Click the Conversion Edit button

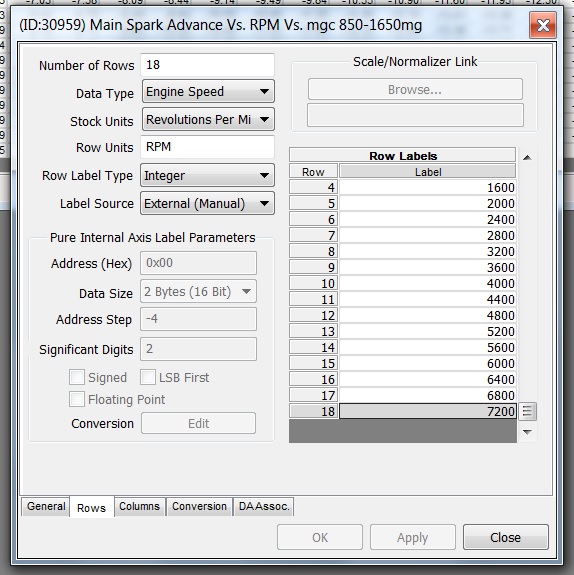tap(198, 423)
